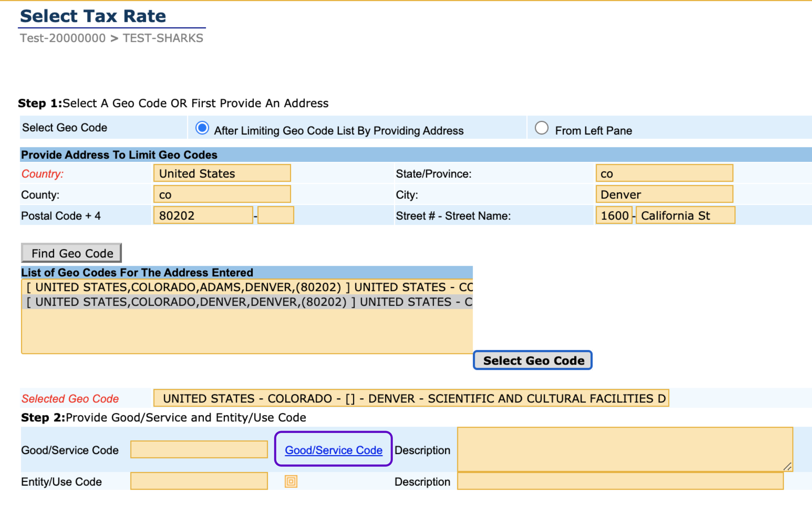The image size is (812, 519).
Task: Click the Entity/Use Code lookup icon
Action: point(291,481)
